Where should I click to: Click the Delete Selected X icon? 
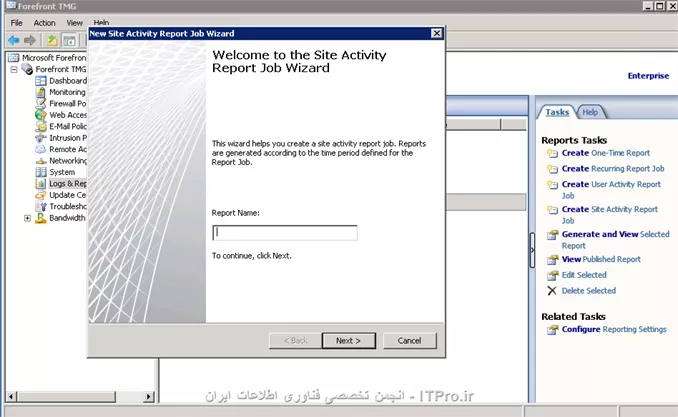552,291
